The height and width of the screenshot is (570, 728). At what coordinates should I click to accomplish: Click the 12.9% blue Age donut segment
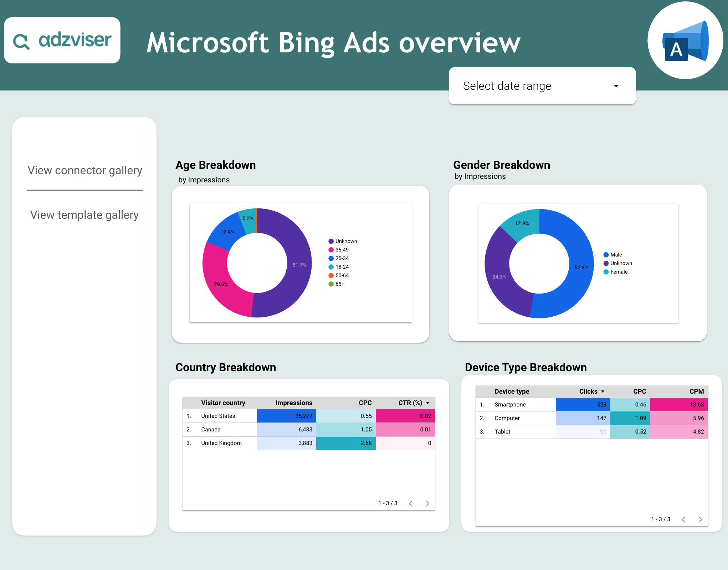[x=227, y=232]
